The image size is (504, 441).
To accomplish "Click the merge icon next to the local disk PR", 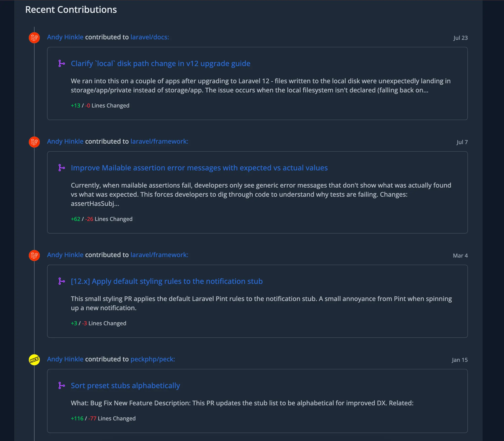I will click(x=62, y=64).
